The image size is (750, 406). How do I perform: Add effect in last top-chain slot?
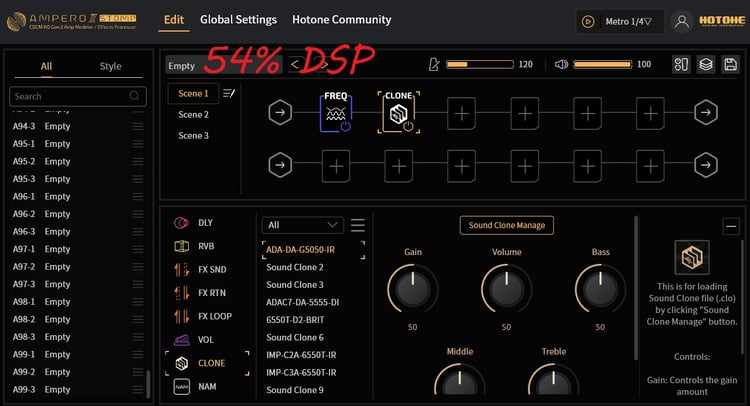pos(650,113)
